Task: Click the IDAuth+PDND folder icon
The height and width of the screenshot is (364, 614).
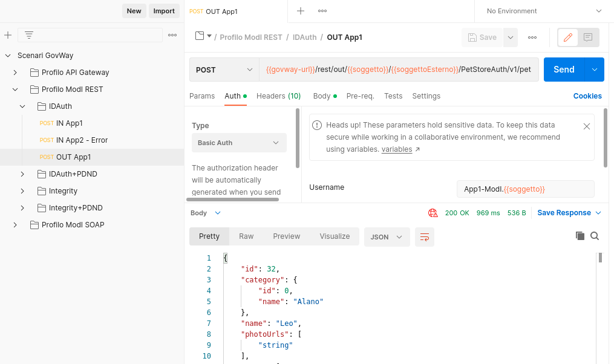Action: click(42, 174)
